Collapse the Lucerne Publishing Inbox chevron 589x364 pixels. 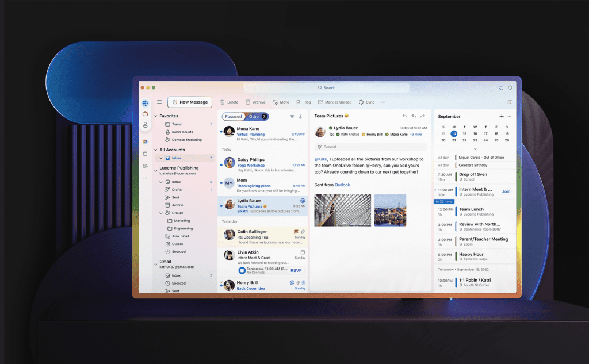point(161,182)
